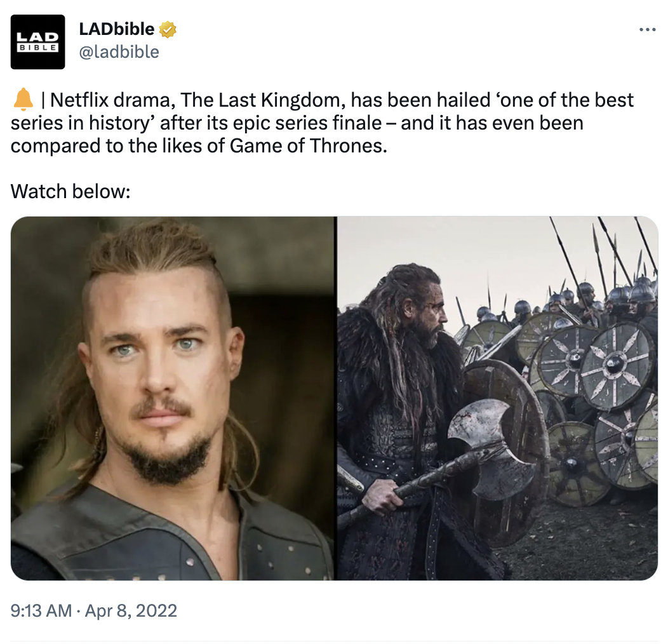
Task: Open the LADbible profile avatar logo
Action: click(x=37, y=42)
